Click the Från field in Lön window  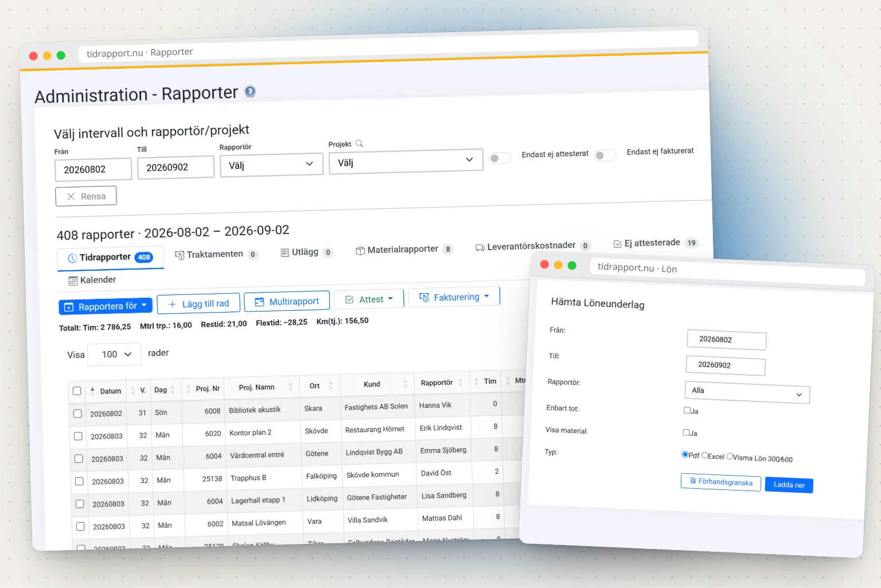pyautogui.click(x=727, y=340)
